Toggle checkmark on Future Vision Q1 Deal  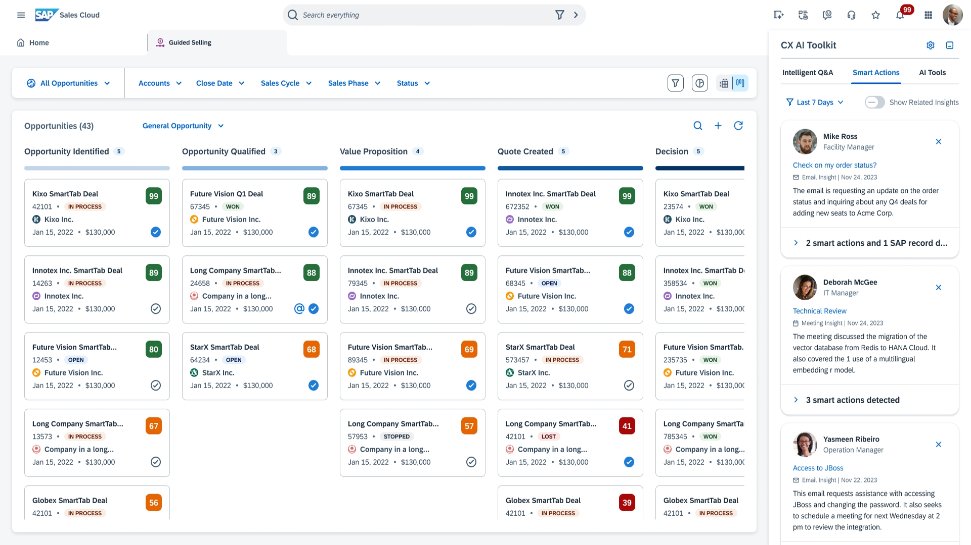pyautogui.click(x=313, y=232)
